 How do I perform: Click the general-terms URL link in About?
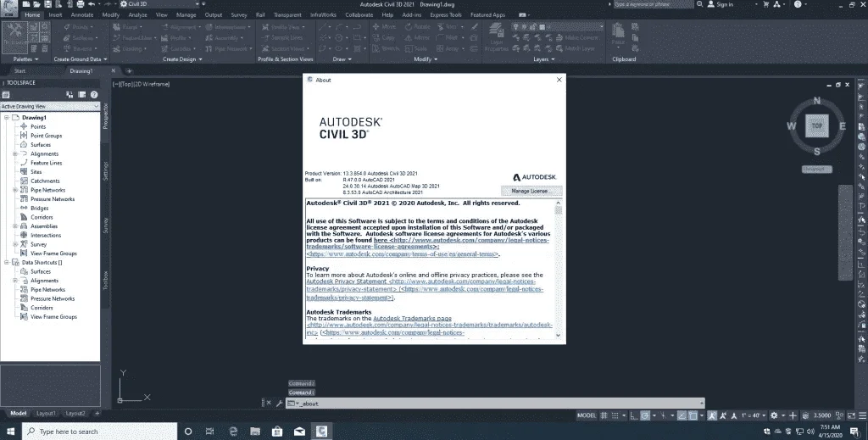[x=403, y=254]
